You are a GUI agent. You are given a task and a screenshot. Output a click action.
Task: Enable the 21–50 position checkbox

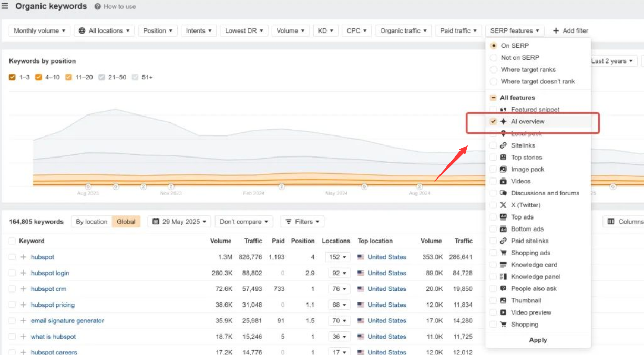[102, 77]
